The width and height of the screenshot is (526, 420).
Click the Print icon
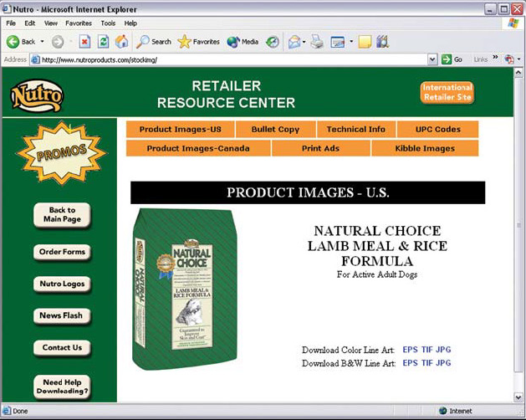(317, 42)
